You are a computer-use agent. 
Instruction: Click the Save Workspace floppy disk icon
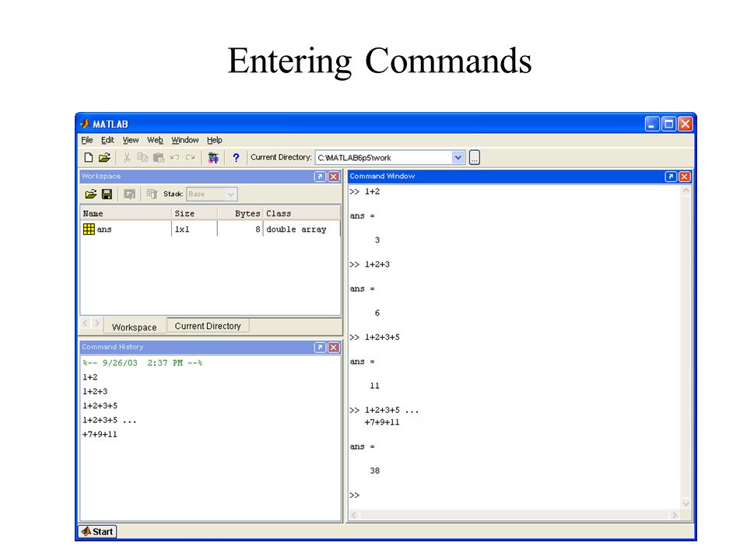107,194
